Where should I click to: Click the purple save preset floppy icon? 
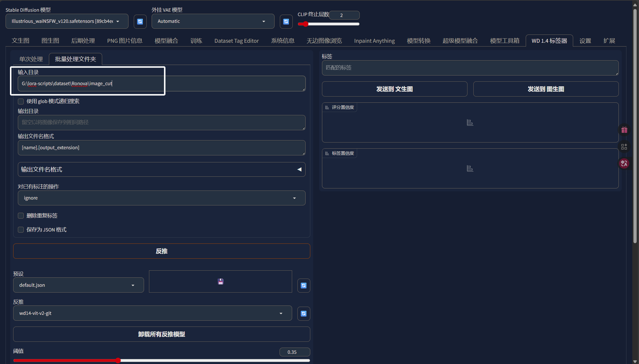(220, 281)
